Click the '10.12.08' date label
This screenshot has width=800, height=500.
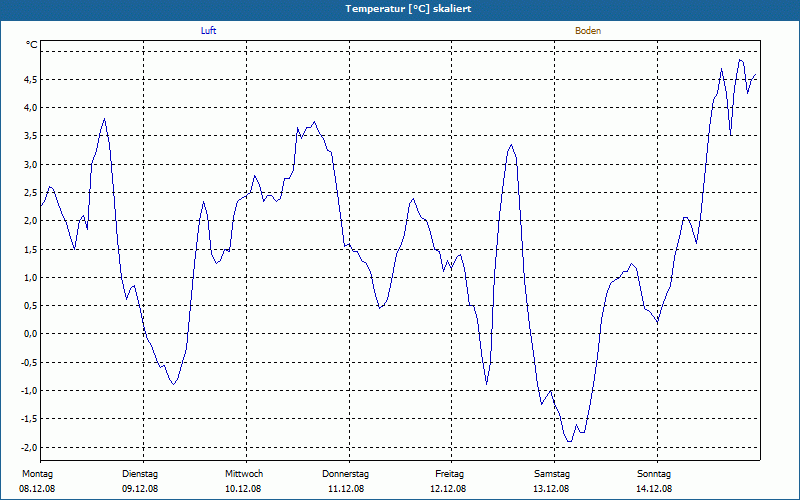click(243, 489)
